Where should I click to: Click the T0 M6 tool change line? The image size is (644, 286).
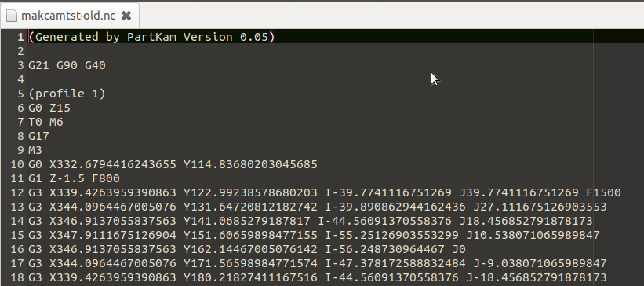[x=45, y=123]
